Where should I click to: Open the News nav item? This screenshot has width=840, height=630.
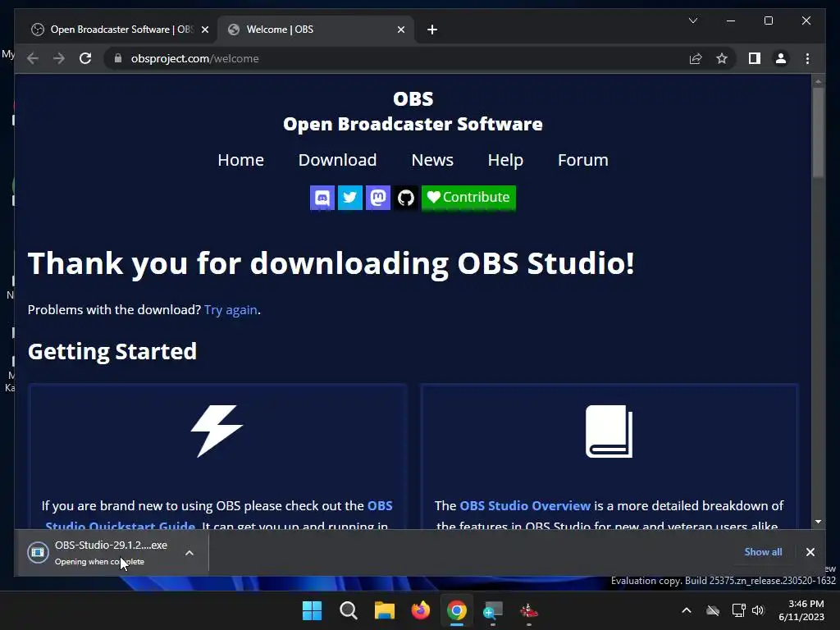click(x=432, y=160)
